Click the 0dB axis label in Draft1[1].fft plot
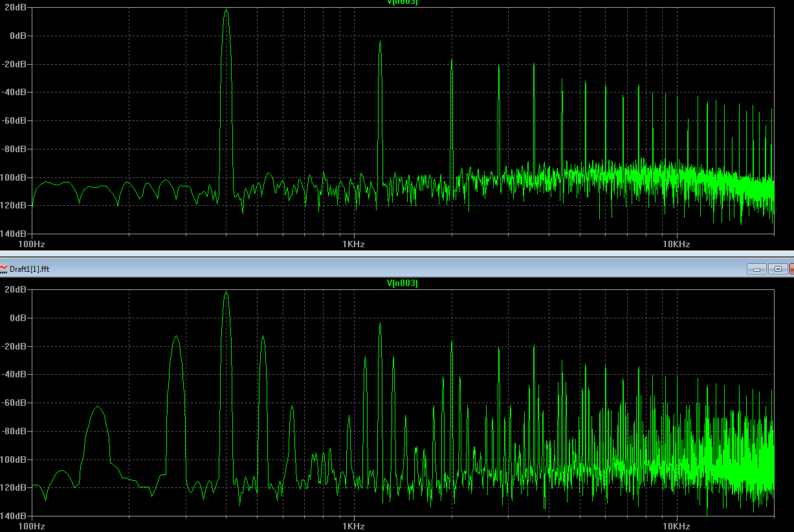This screenshot has width=794, height=532. point(19,318)
